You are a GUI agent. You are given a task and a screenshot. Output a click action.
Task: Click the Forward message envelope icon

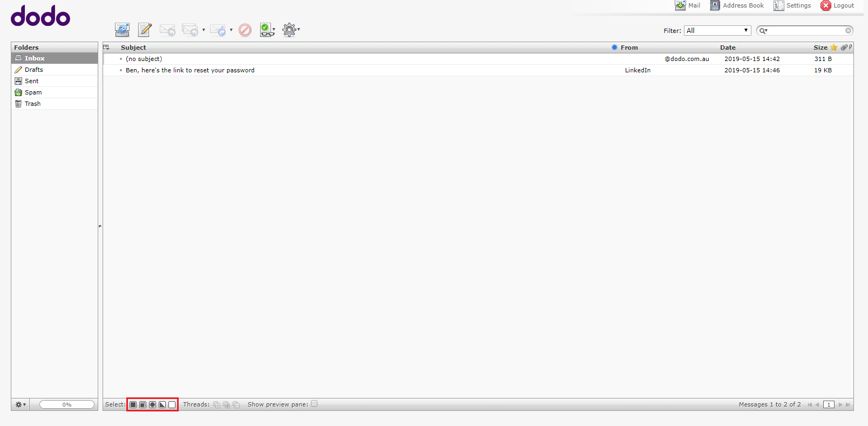(218, 30)
